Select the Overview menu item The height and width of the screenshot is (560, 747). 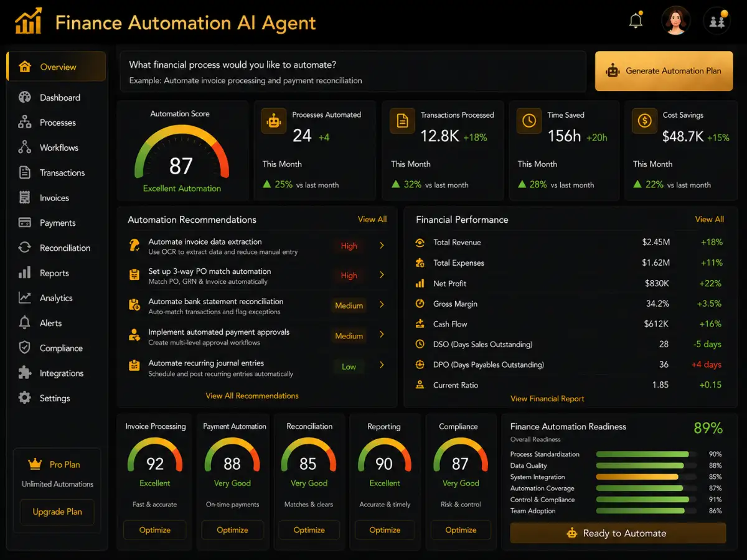56,67
